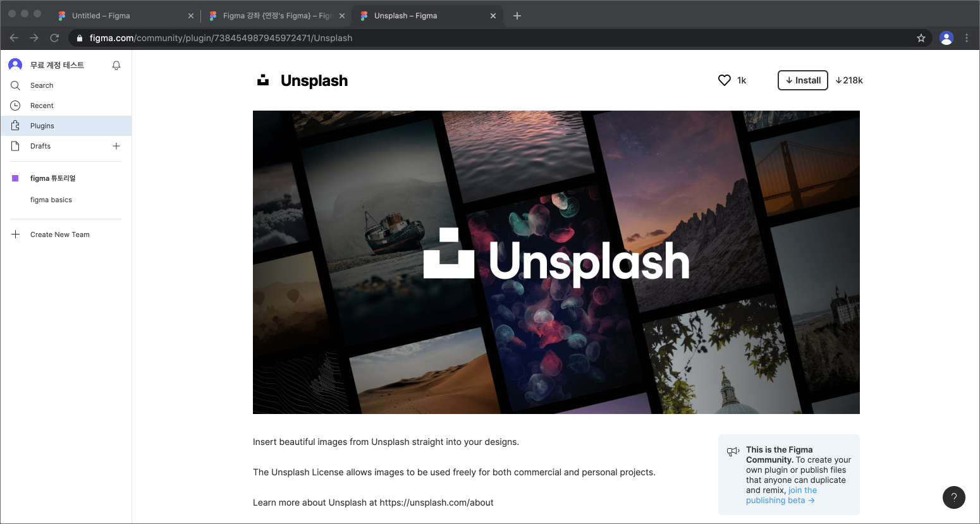Click the 218k download count

tap(849, 80)
